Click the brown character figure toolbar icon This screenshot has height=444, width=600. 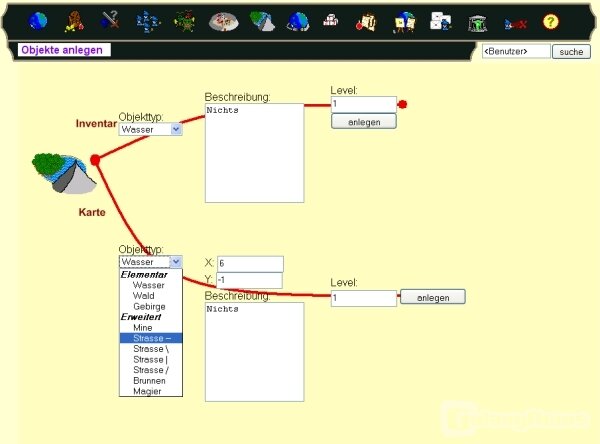[75, 21]
